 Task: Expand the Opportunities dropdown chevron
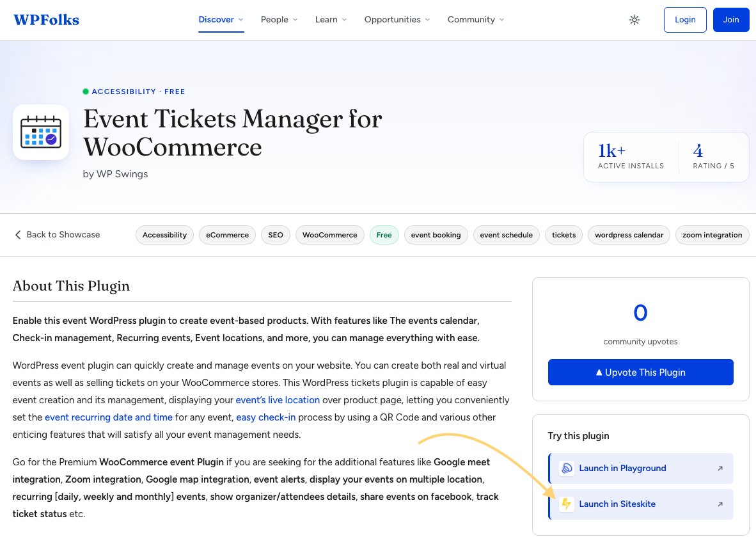coord(427,20)
